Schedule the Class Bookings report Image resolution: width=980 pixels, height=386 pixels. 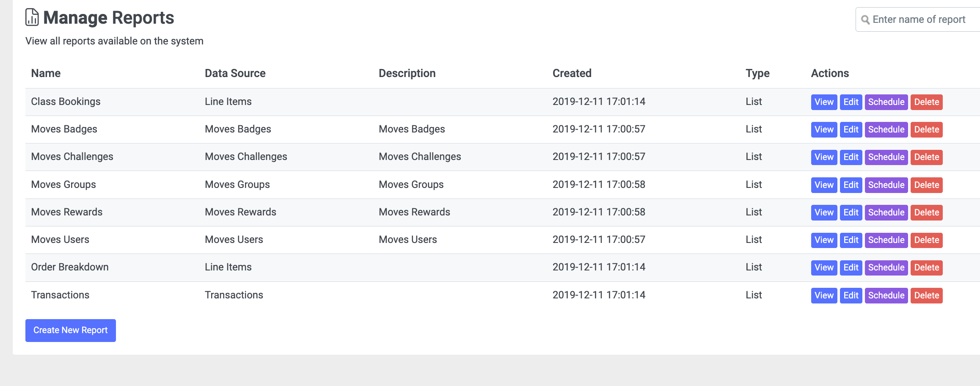(x=886, y=102)
